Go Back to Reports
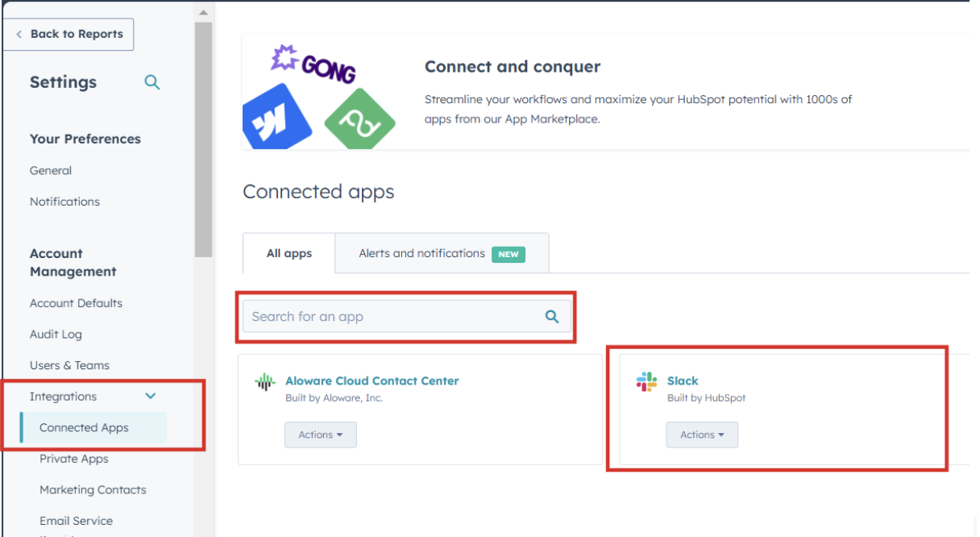980x537 pixels. click(x=69, y=34)
